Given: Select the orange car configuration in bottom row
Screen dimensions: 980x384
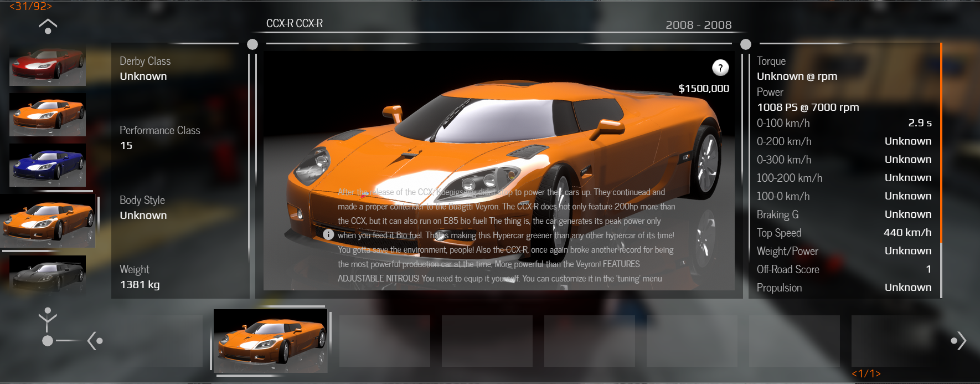Looking at the screenshot, I should coord(271,341).
